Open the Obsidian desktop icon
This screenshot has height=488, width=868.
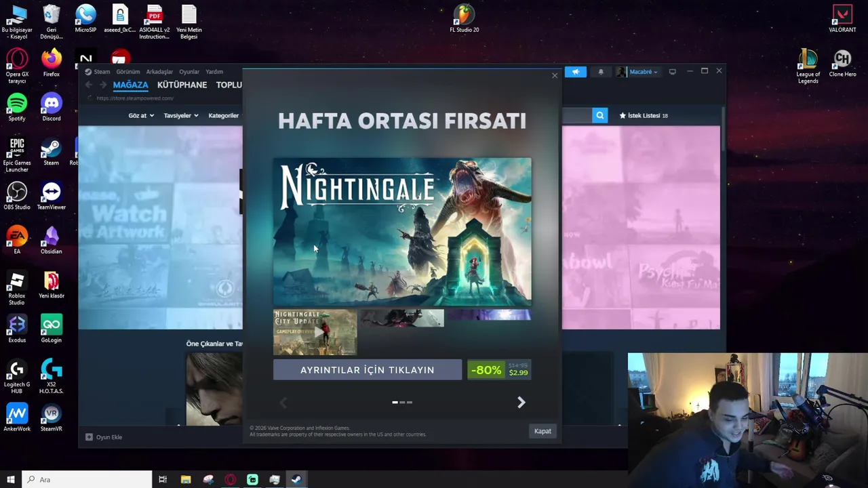point(51,240)
